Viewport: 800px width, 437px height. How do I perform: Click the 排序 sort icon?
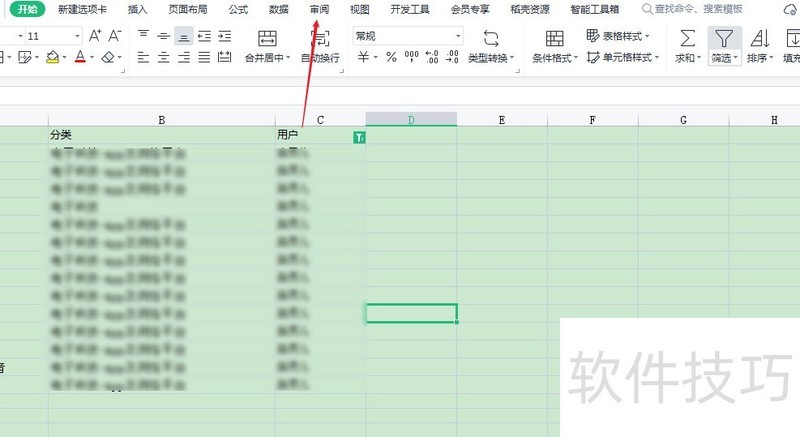[x=760, y=38]
